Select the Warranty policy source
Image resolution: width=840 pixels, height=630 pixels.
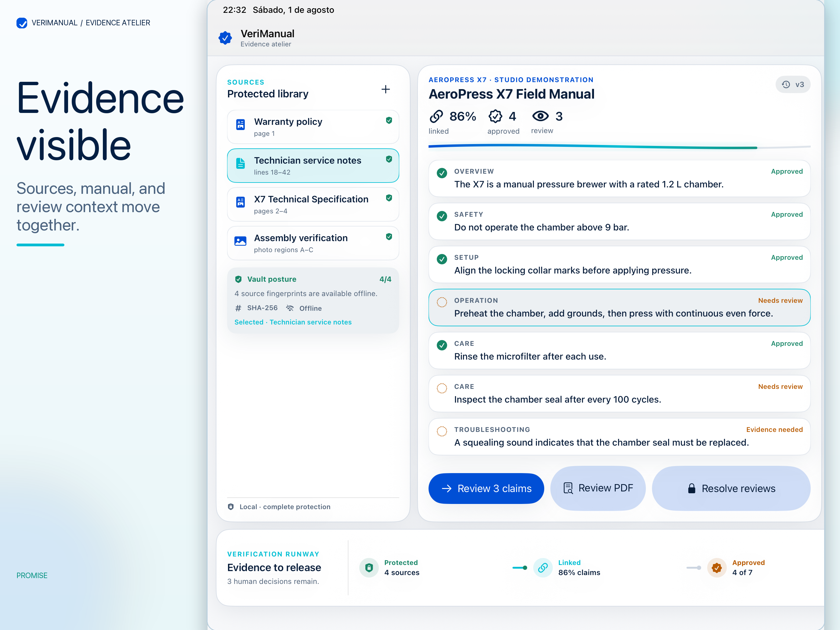click(313, 127)
